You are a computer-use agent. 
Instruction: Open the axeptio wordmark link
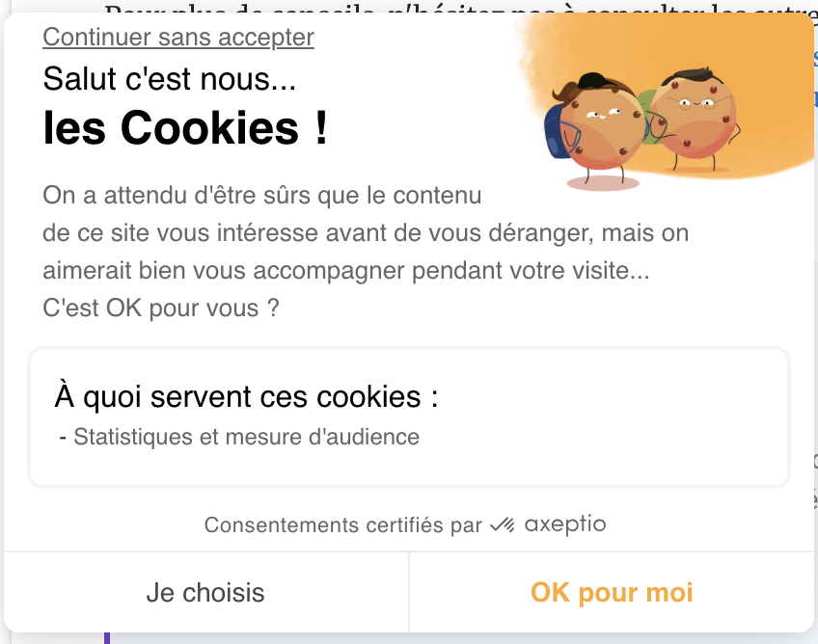[x=565, y=524]
